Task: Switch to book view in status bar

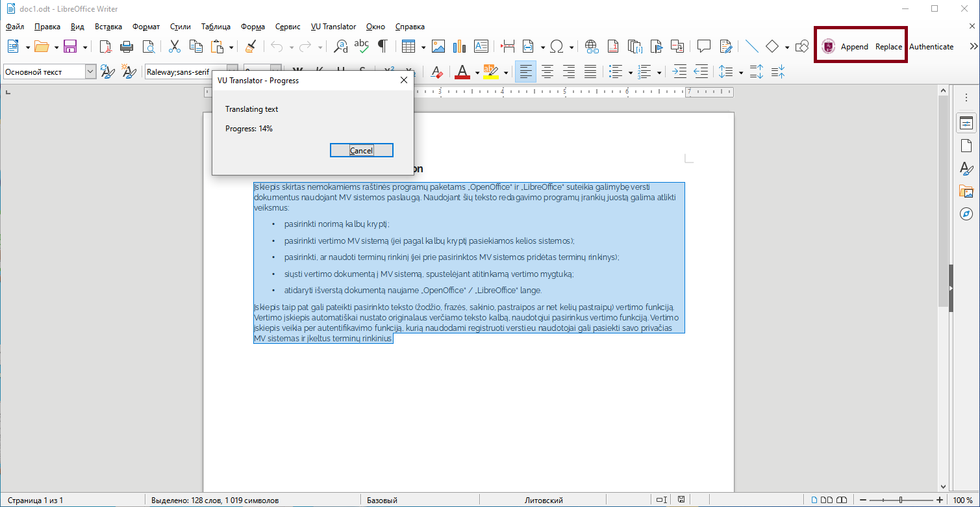Action: pos(842,500)
